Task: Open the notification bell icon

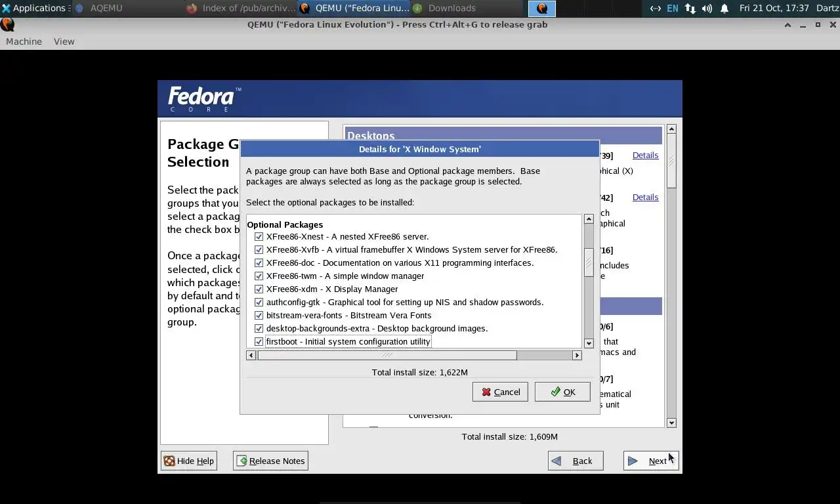Action: pos(724,8)
